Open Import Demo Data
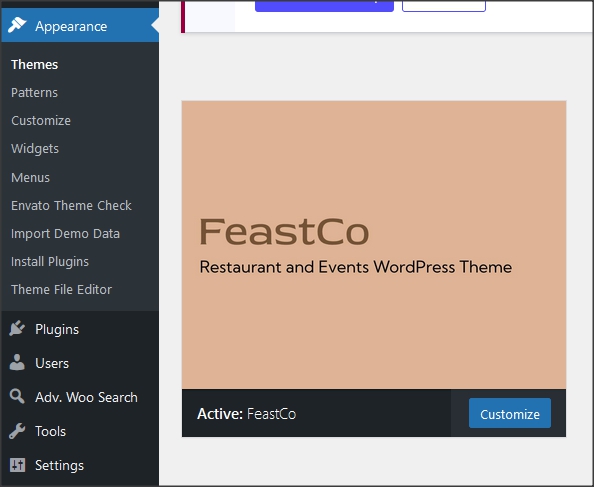The image size is (594, 487). click(x=65, y=233)
